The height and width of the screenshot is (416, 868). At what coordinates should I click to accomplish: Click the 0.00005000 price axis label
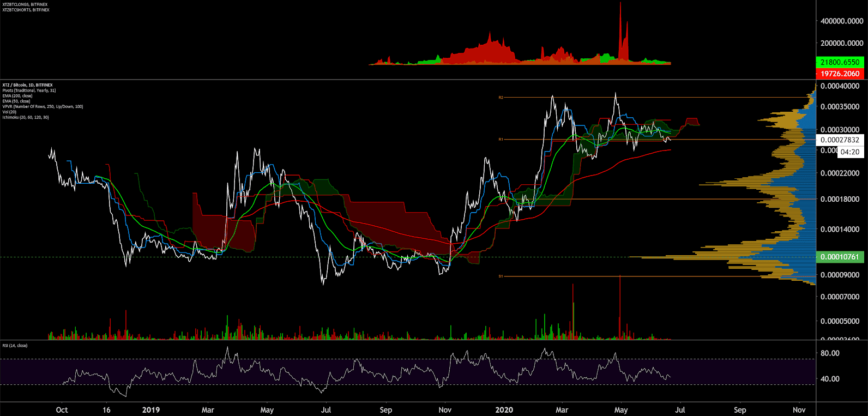[840, 321]
